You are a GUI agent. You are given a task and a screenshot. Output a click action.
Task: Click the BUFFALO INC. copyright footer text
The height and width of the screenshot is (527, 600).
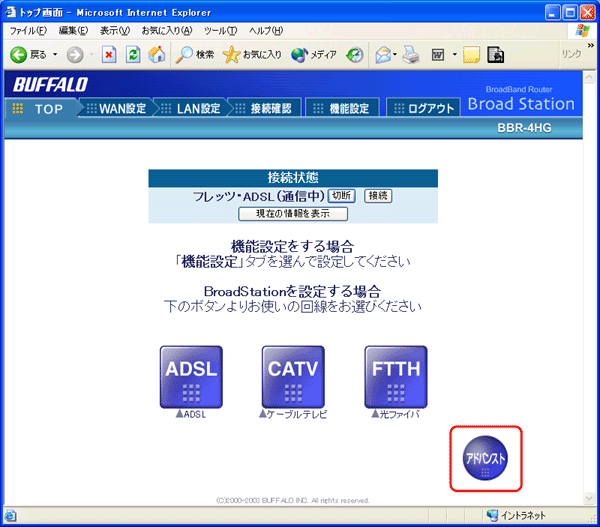[293, 500]
